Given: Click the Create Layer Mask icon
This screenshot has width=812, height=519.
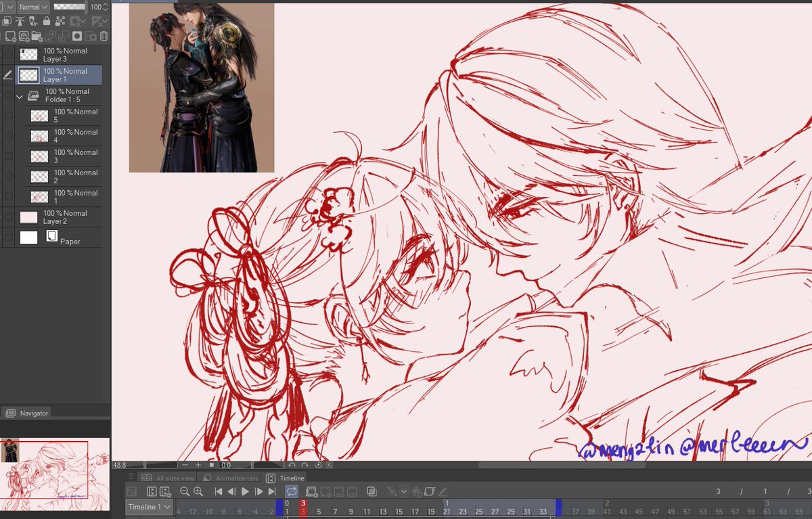Looking at the screenshot, I should point(77,37).
